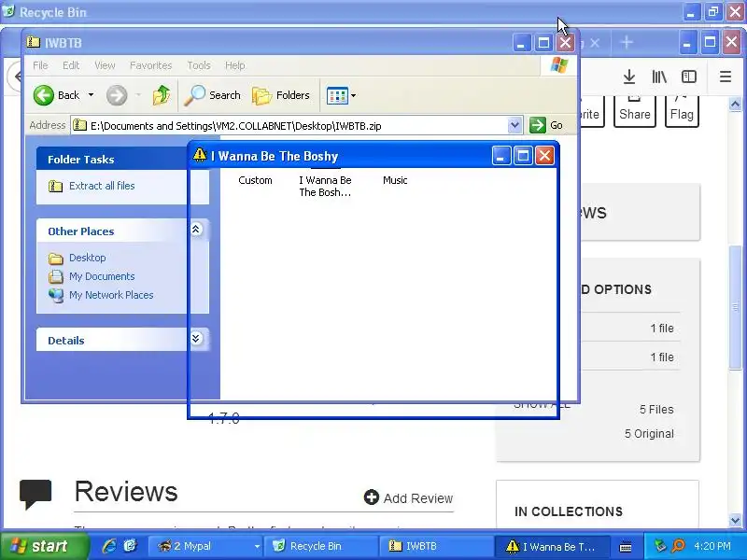
Task: Open the Favorites menu
Action: (x=150, y=65)
